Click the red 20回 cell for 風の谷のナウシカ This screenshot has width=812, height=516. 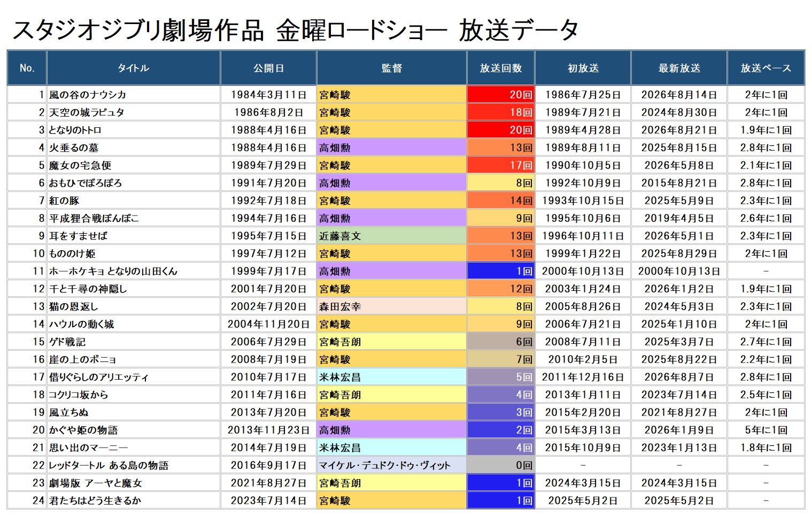click(501, 95)
